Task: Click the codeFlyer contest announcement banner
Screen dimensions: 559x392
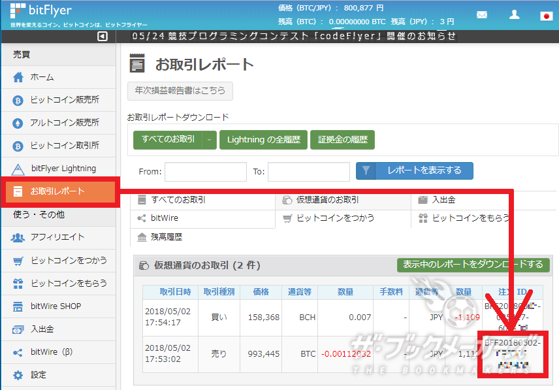Action: click(294, 37)
